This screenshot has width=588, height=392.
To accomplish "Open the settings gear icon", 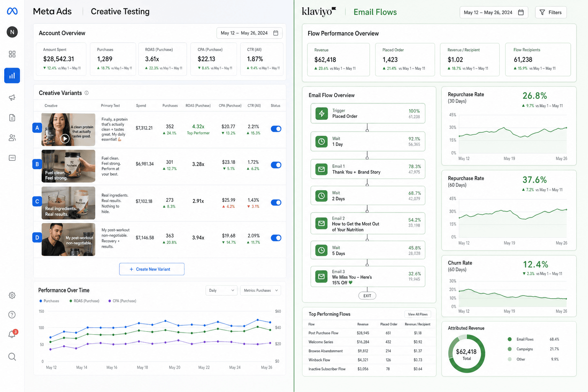I will coord(12,296).
